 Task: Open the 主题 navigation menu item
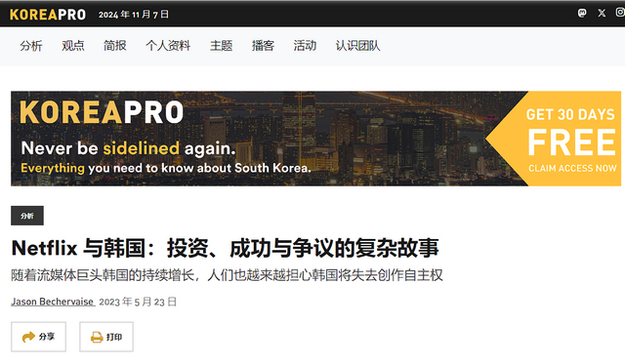point(222,46)
